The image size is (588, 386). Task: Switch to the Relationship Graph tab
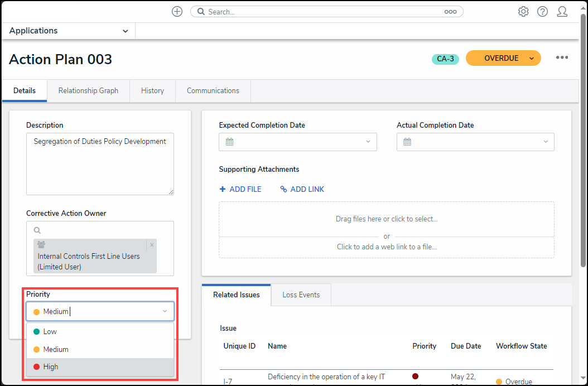[x=88, y=90]
